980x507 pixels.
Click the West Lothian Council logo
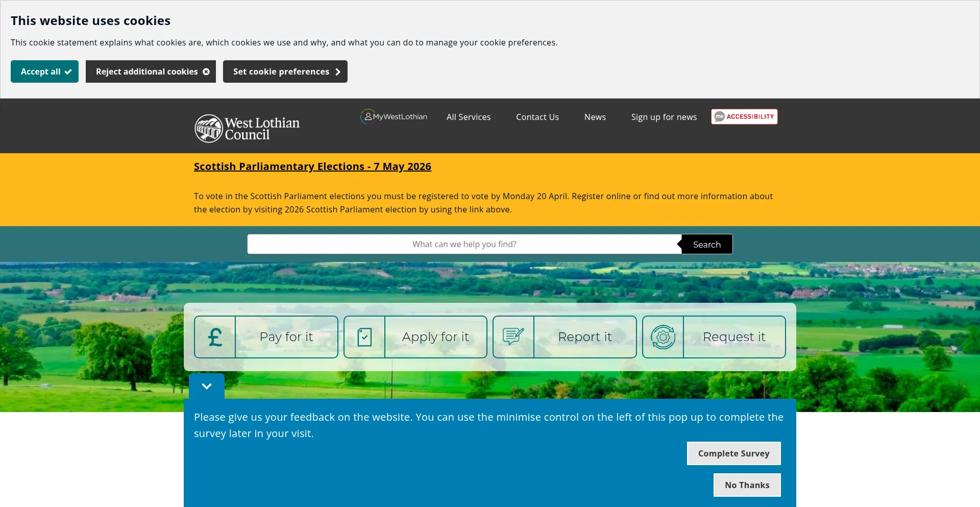(x=247, y=128)
